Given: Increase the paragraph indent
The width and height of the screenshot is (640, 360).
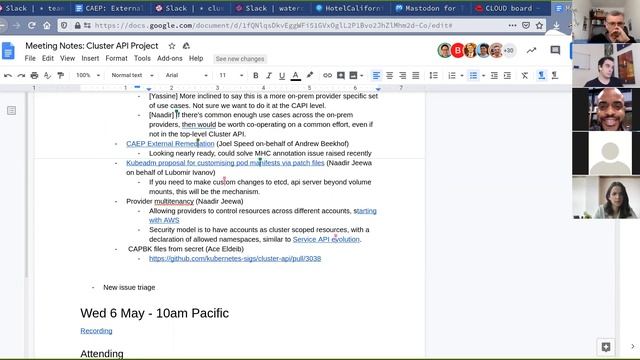Looking at the screenshot, I should pos(507,76).
